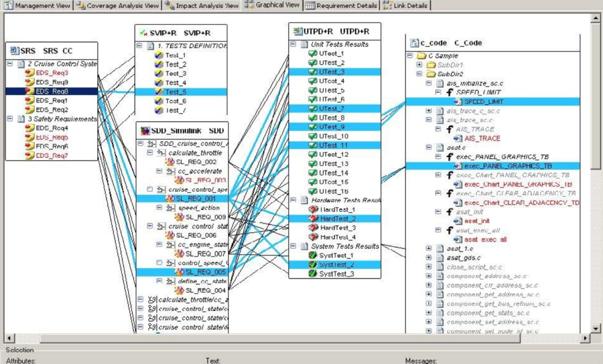Click the UTPD+R spreadsheet icon in header
Image resolution: width=603 pixels, height=364 pixels.
point(297,31)
